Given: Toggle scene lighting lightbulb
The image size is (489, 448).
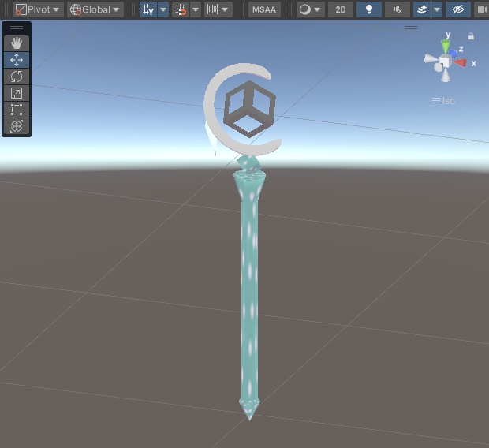Looking at the screenshot, I should coord(369,9).
